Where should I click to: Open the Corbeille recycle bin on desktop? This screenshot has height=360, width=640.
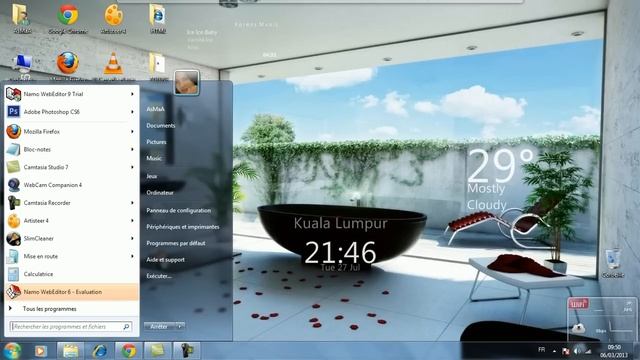[613, 264]
